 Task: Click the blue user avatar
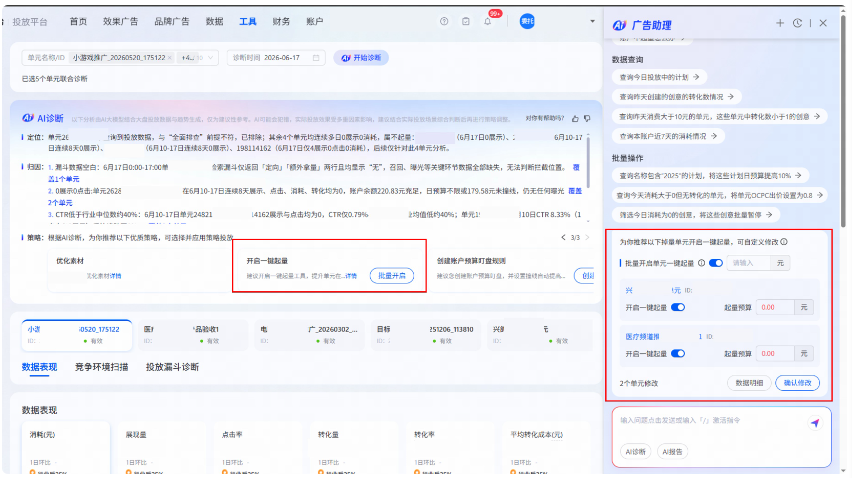point(527,21)
